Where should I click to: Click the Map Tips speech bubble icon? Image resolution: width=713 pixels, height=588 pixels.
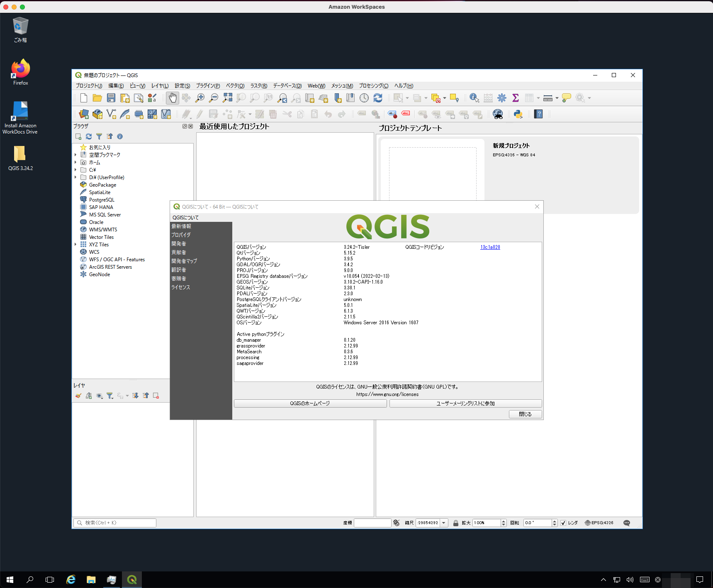[567, 98]
